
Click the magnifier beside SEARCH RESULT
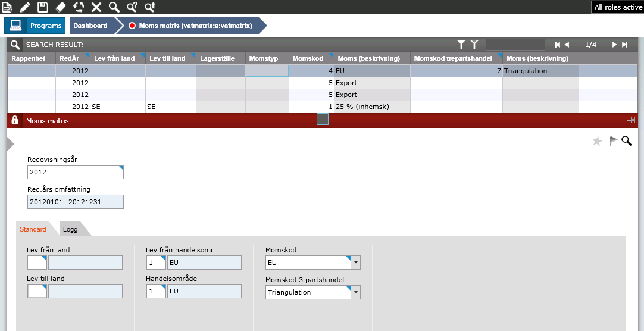tap(15, 45)
